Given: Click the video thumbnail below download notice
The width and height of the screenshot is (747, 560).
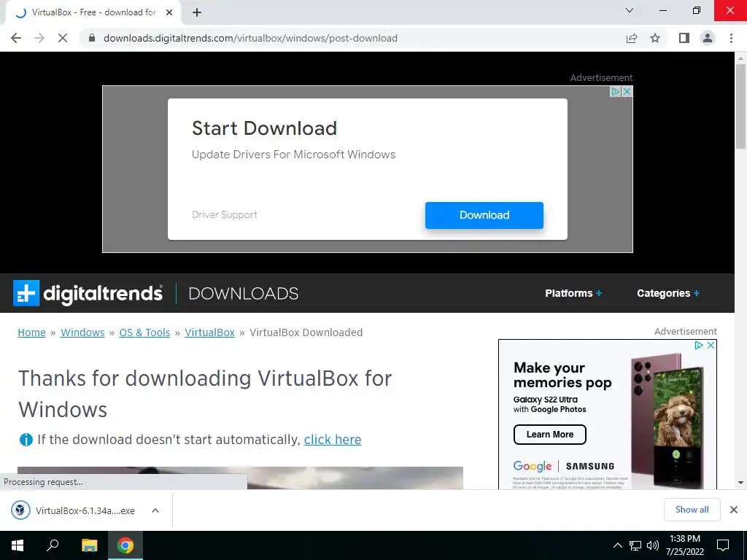Looking at the screenshot, I should click(x=240, y=478).
